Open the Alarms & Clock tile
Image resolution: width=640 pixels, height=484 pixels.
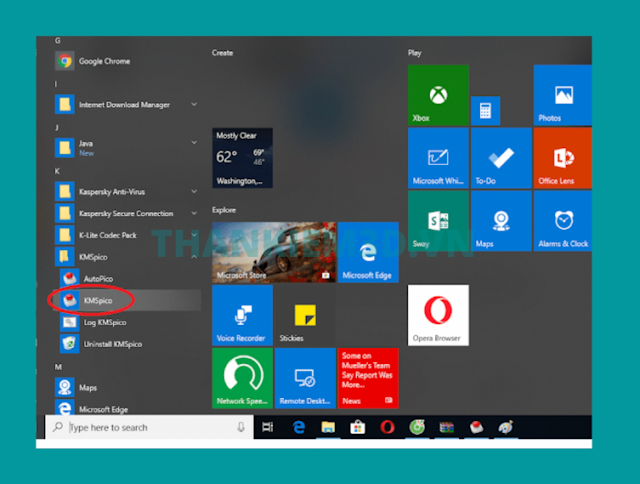563,221
